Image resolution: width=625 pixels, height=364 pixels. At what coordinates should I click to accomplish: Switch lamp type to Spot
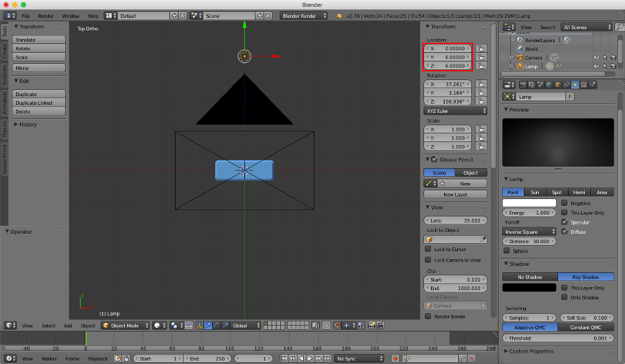(557, 192)
